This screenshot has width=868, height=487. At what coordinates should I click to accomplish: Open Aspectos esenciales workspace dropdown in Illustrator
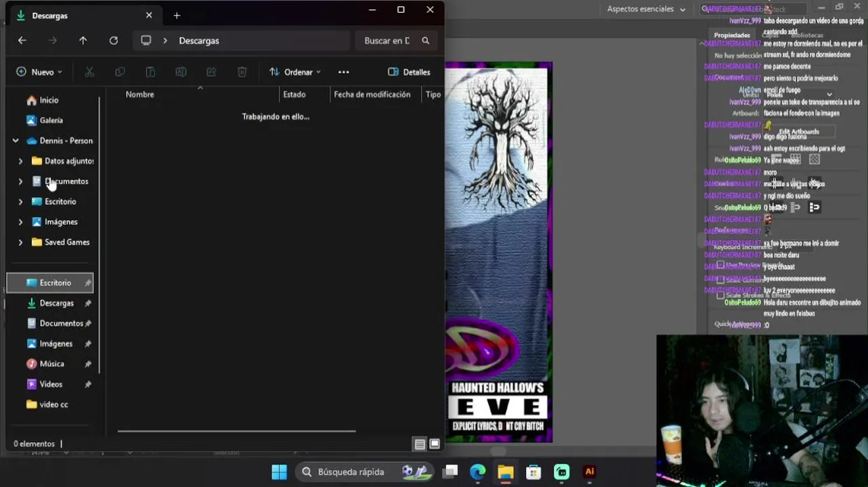pos(646,9)
